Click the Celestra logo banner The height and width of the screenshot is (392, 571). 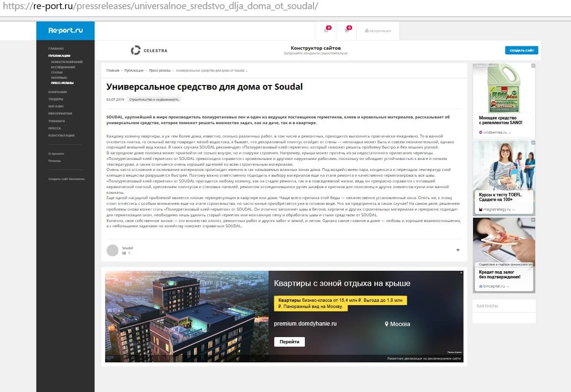point(149,51)
